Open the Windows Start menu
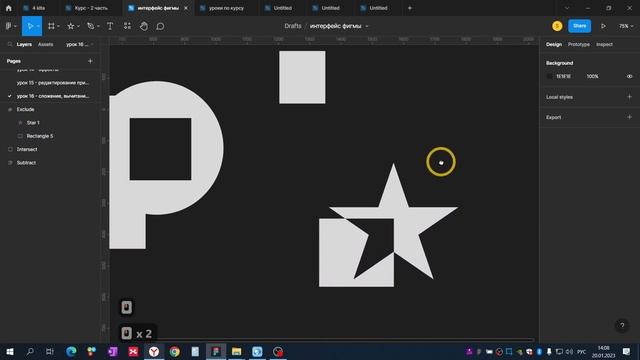The height and width of the screenshot is (360, 640). 10,351
